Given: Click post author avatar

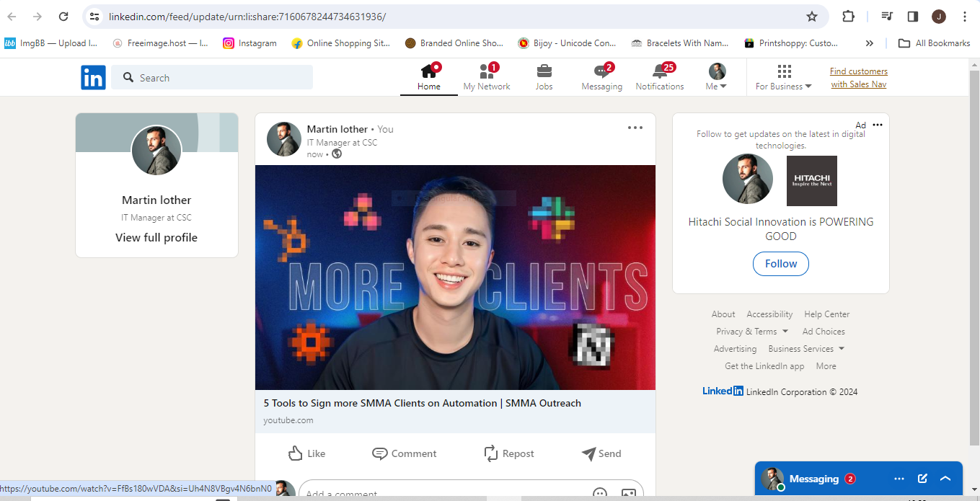Looking at the screenshot, I should [x=284, y=139].
